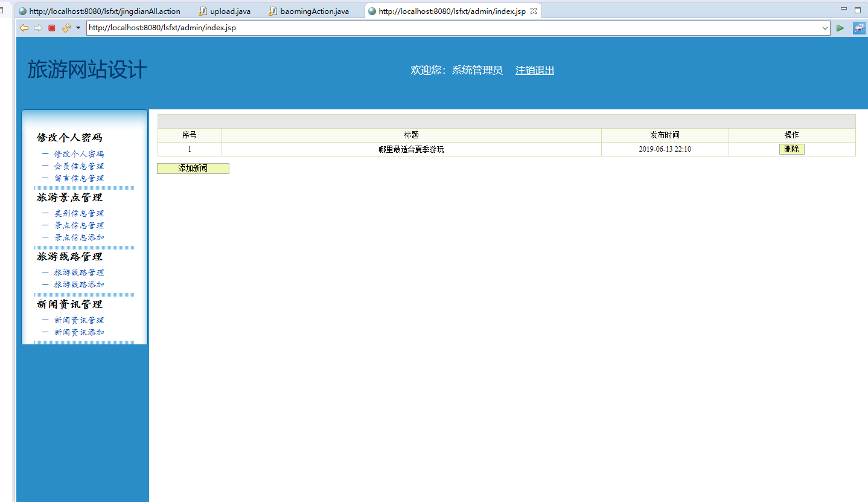The image size is (868, 502).
Task: Switch to the jingdianAll.action tab
Action: click(x=99, y=11)
